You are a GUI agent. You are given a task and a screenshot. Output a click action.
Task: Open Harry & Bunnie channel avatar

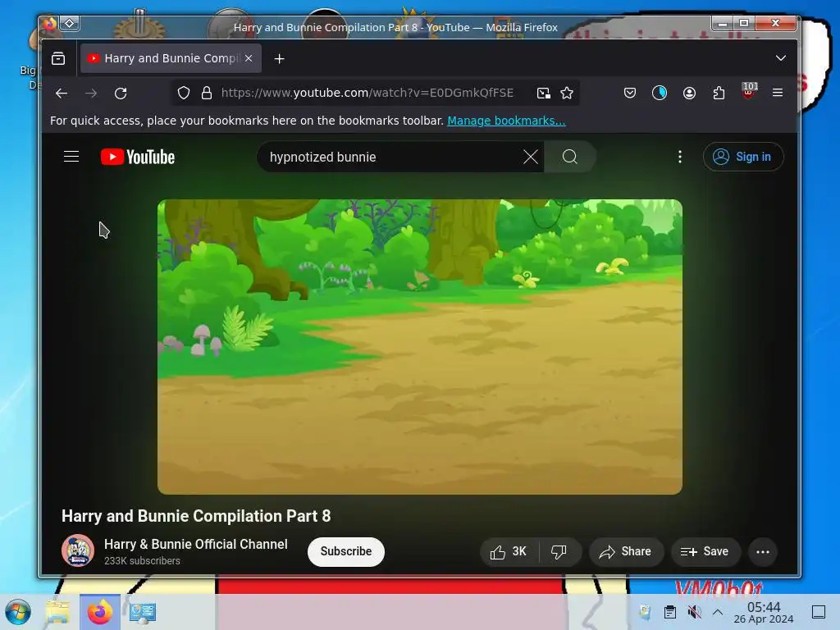tap(78, 550)
